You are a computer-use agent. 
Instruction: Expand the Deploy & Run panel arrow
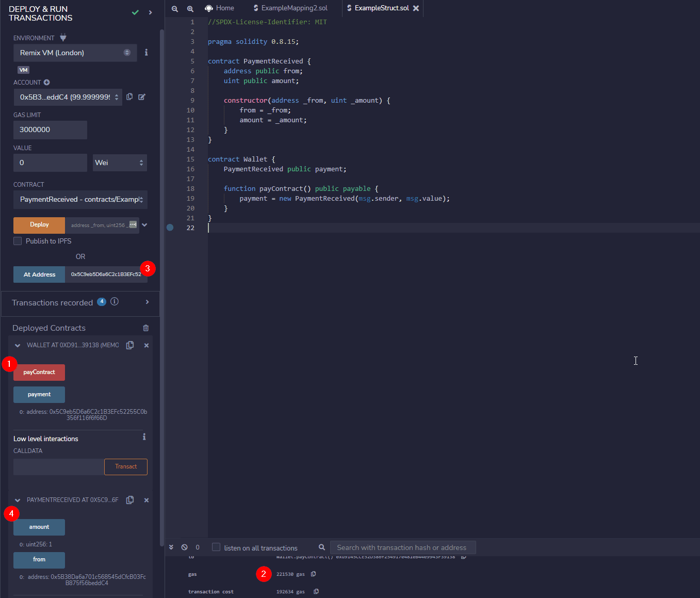[x=150, y=12]
